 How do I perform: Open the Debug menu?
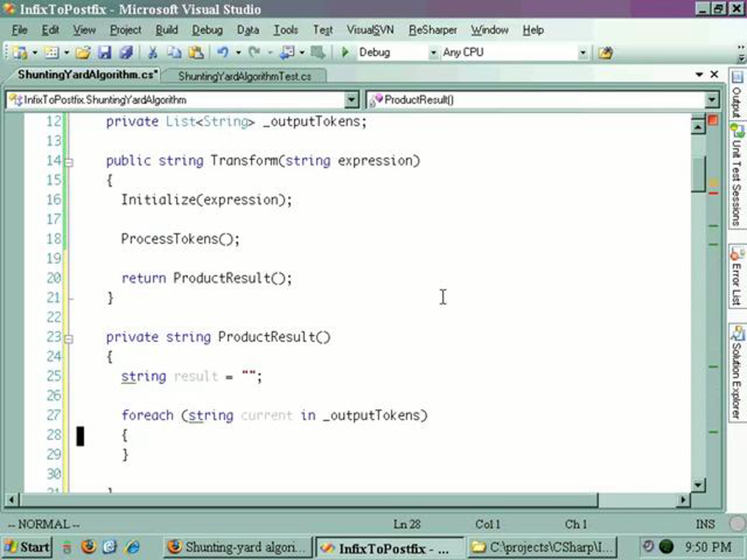point(207,30)
